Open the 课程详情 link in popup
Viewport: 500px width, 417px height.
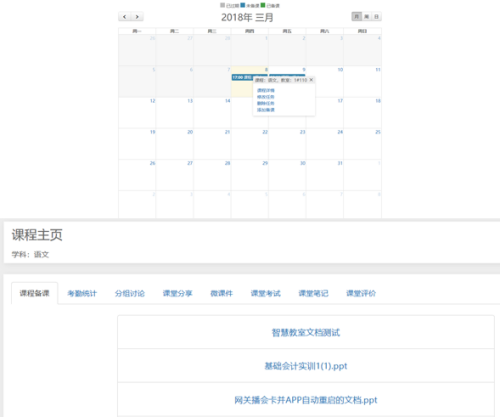[x=266, y=90]
